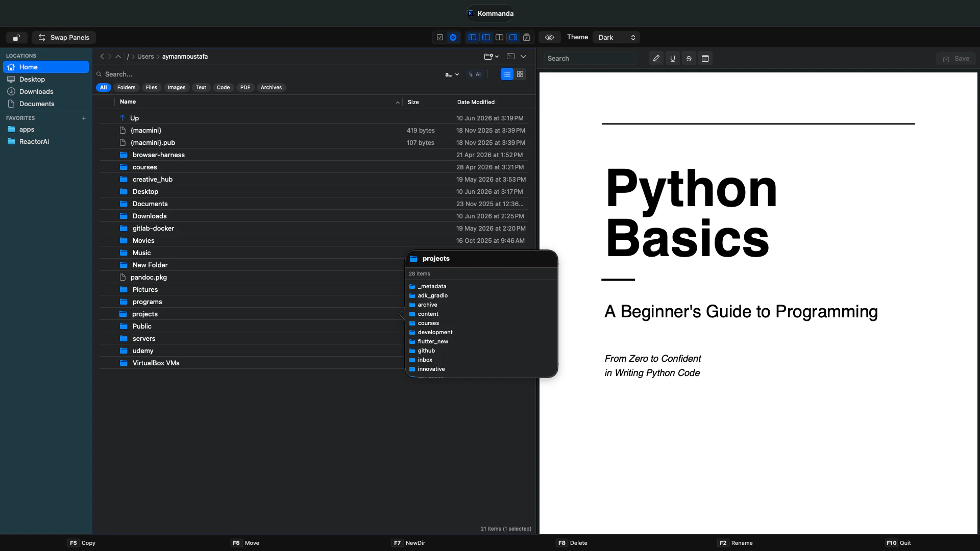Toggle the crossed-out eye hidden files button

point(550,37)
